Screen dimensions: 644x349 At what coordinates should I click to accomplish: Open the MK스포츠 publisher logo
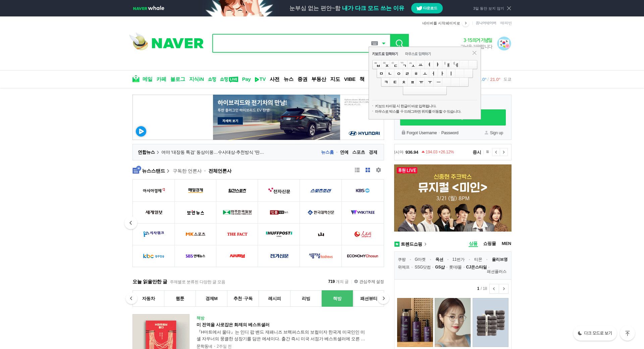195,234
